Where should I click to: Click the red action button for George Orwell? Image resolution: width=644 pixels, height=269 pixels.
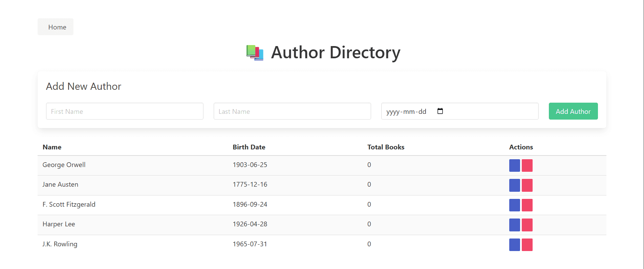[x=527, y=165]
